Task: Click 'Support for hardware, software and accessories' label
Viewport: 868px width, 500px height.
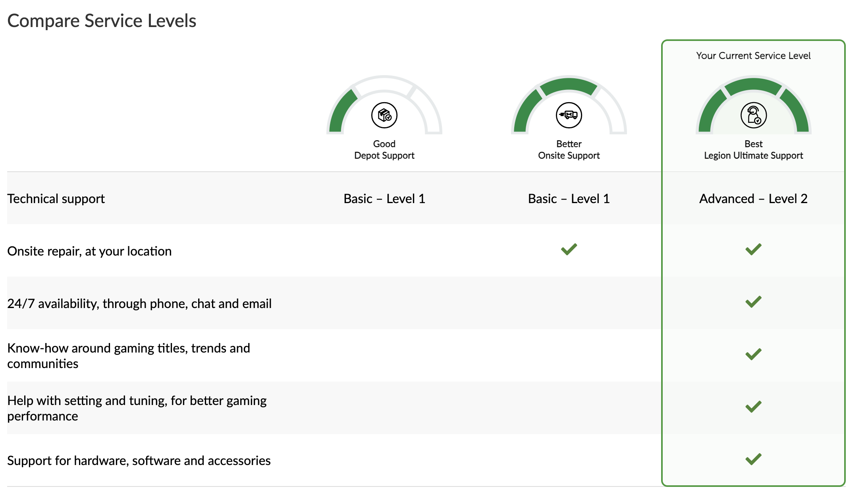Action: coord(139,460)
